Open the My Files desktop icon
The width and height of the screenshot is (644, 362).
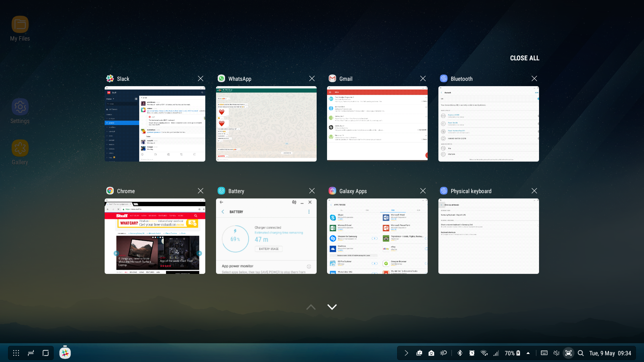point(20,29)
